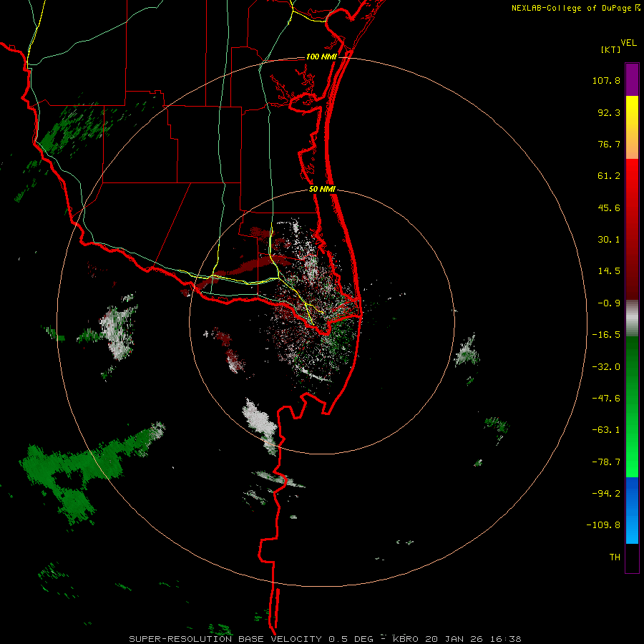Click the -78.7 velocity scale value
644x644 pixels.
coord(606,462)
